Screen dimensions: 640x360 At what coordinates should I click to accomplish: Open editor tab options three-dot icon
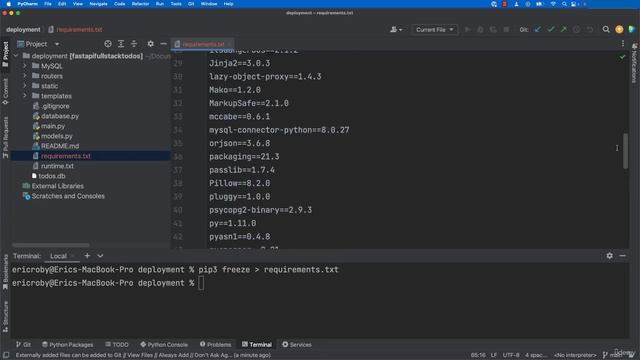pos(623,44)
